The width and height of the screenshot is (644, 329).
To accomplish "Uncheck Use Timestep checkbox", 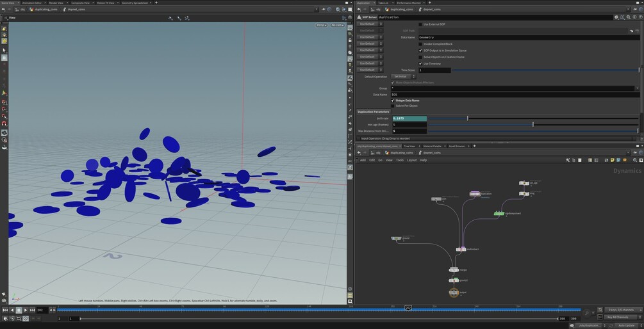I will [x=420, y=63].
